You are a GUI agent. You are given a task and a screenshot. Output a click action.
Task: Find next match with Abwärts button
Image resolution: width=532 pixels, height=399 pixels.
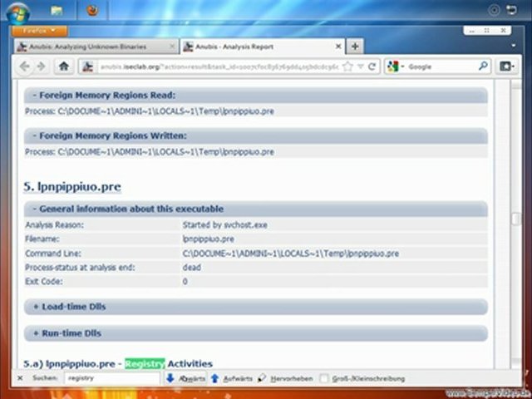pos(186,378)
